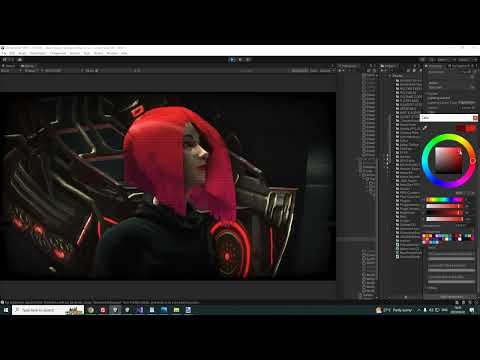Open the GameObject menu
This screenshot has width=480, height=360.
pyautogui.click(x=38, y=53)
